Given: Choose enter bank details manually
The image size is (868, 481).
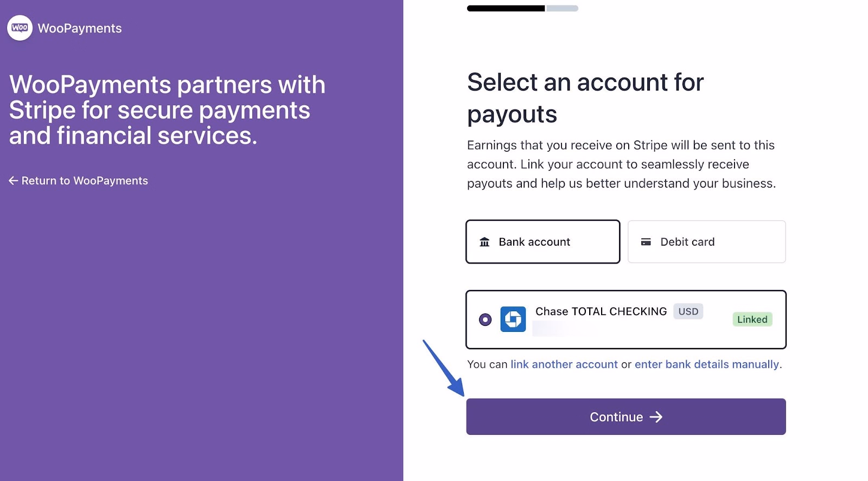Looking at the screenshot, I should 706,364.
